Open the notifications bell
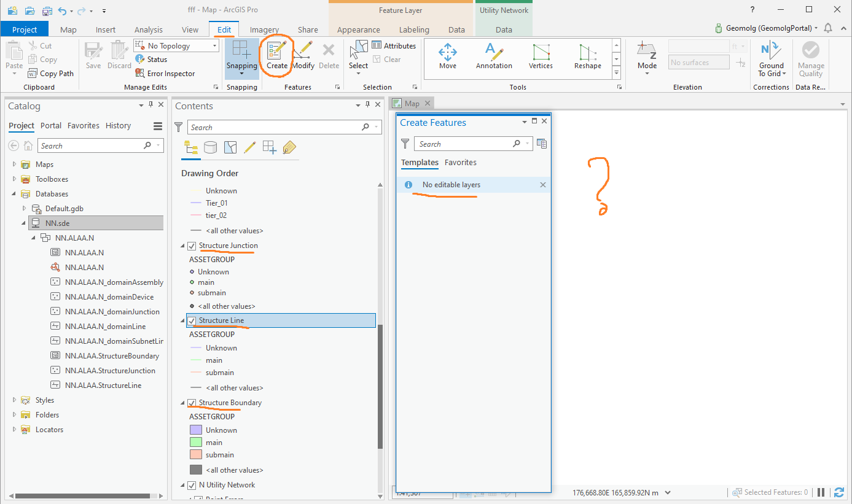 [x=828, y=28]
